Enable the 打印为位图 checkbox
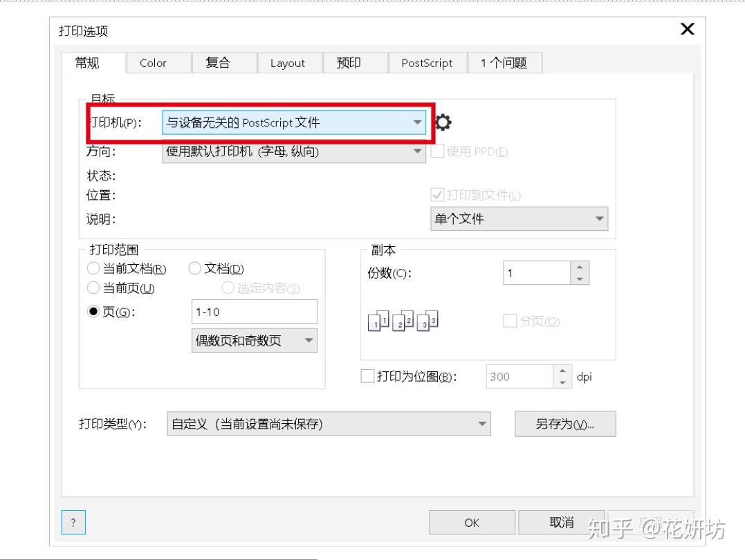Viewport: 745px width, 560px height. pos(367,376)
